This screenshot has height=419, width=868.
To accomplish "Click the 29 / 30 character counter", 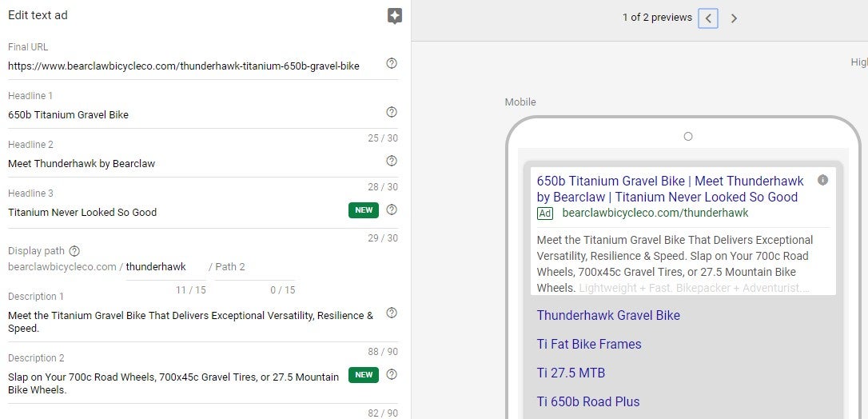I will coord(383,238).
